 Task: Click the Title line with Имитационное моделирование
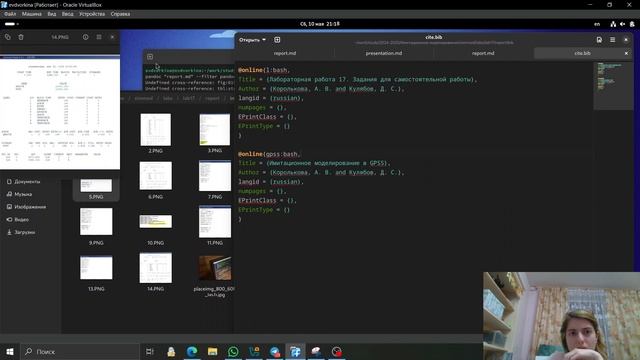click(314, 163)
